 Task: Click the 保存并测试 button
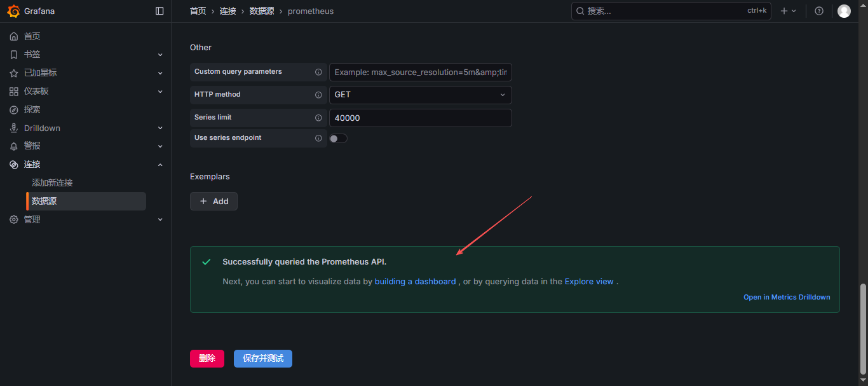click(262, 359)
